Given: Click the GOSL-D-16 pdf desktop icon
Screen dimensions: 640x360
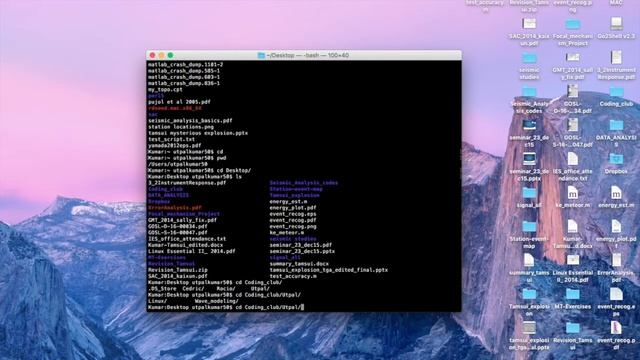Looking at the screenshot, I should 573,91.
